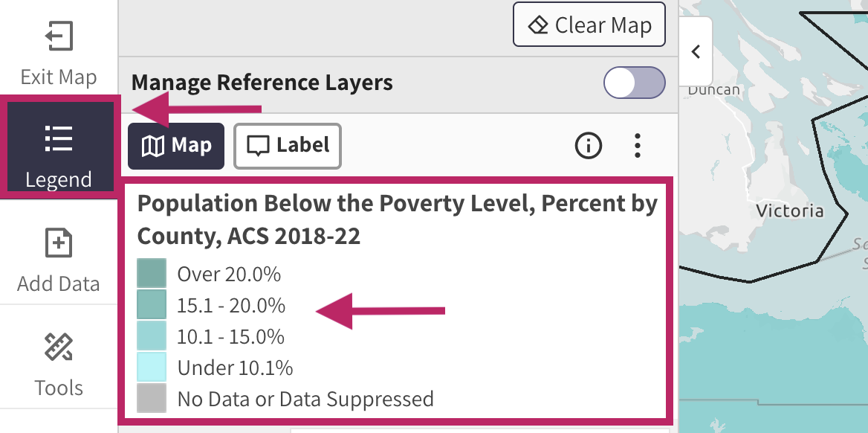Click the Under 10.1% swatch
Screen dimensions: 868x433
(152, 368)
